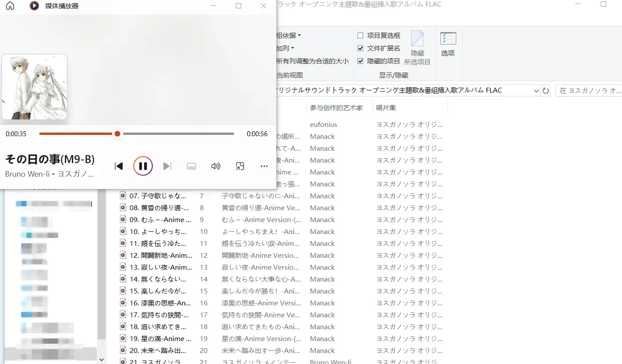Open the player's more options menu
Image resolution: width=622 pixels, height=364 pixels.
(264, 166)
